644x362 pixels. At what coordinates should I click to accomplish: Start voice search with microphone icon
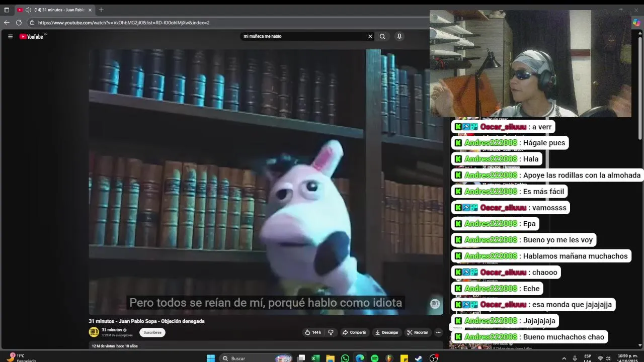399,36
